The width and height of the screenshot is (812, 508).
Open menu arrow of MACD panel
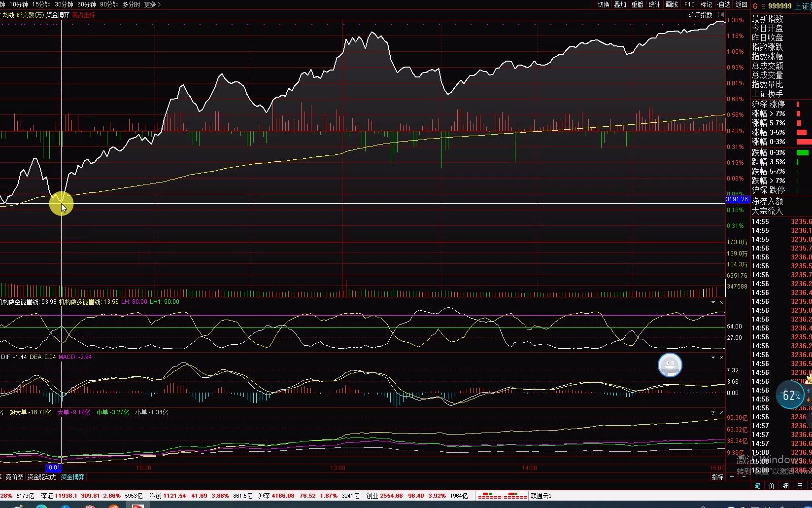[713, 357]
